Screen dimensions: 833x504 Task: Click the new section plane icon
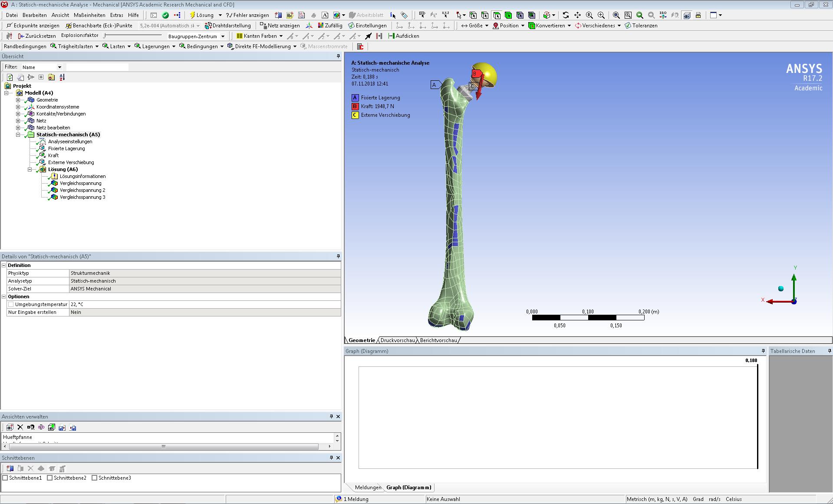pos(10,468)
